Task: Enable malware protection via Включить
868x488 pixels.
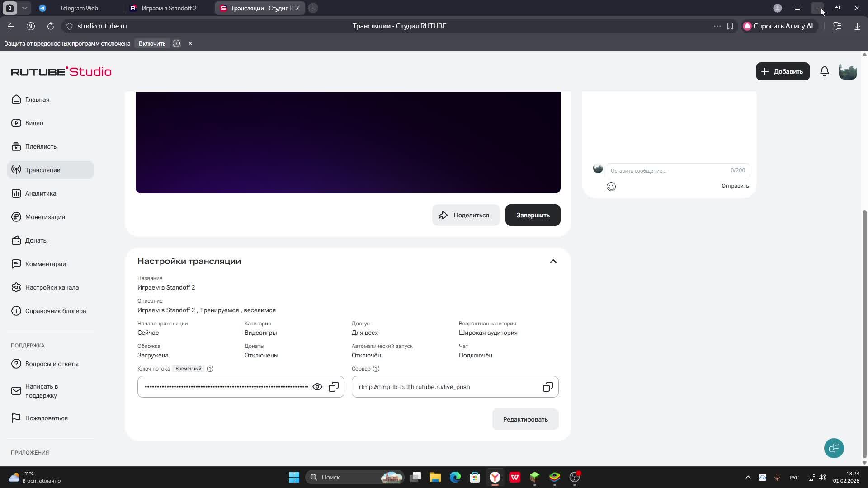Action: click(152, 43)
